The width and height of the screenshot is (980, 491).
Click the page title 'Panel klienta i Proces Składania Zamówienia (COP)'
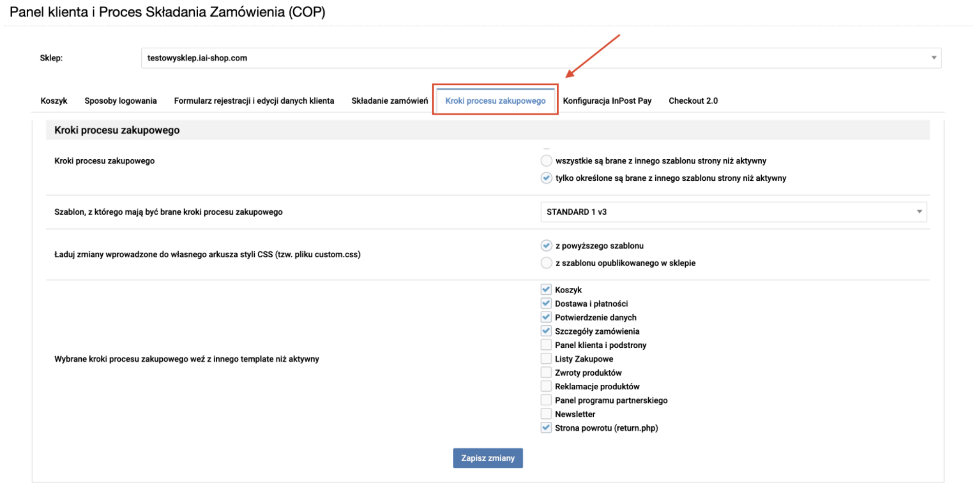pos(168,12)
